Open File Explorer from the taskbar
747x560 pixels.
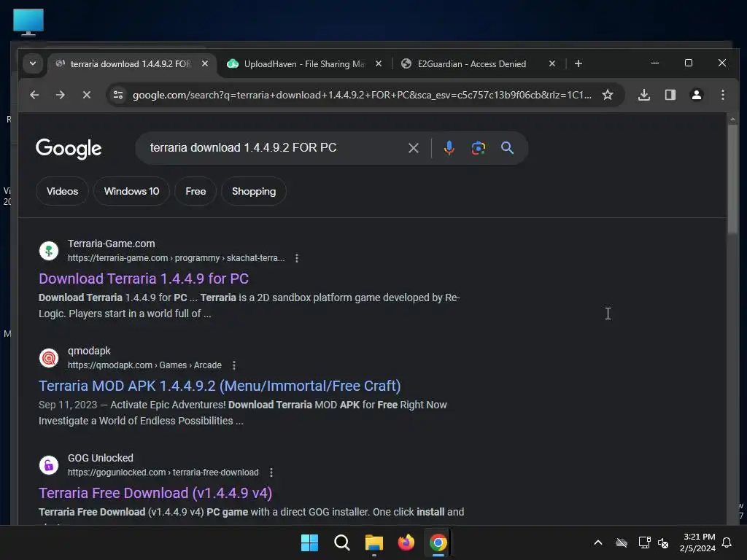[x=374, y=542]
